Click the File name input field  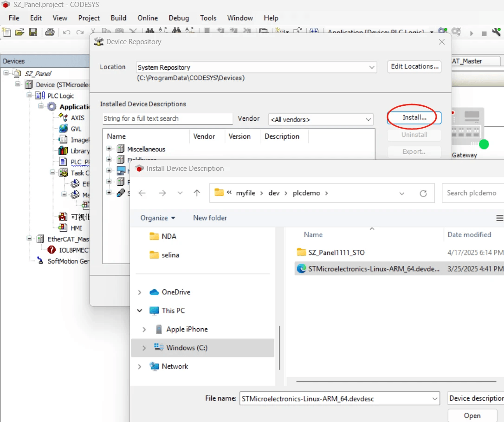[336, 399]
